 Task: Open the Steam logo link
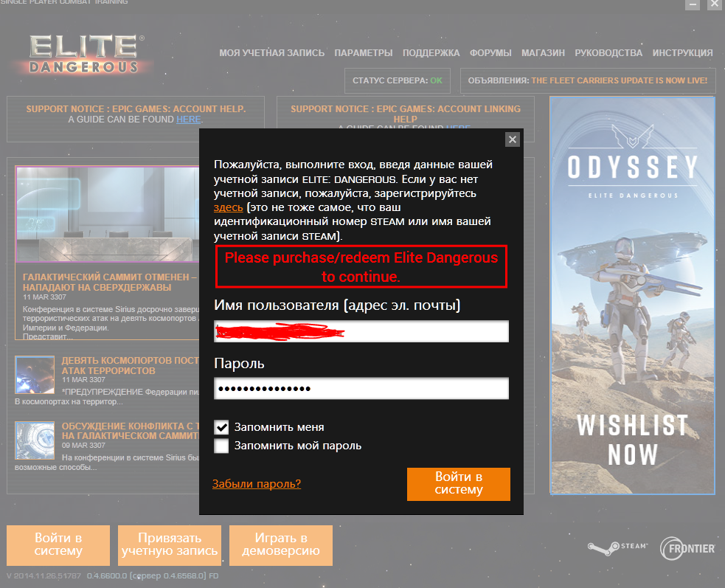(x=617, y=548)
